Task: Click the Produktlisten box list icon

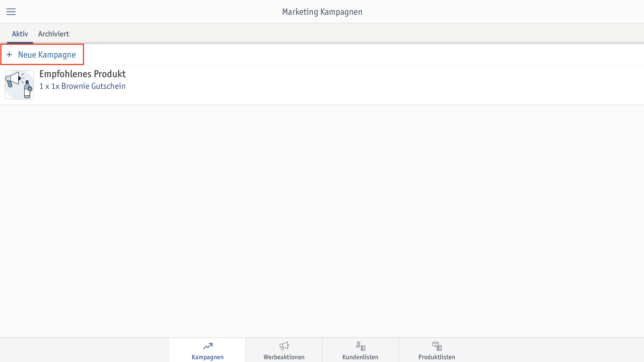Action: tap(437, 346)
